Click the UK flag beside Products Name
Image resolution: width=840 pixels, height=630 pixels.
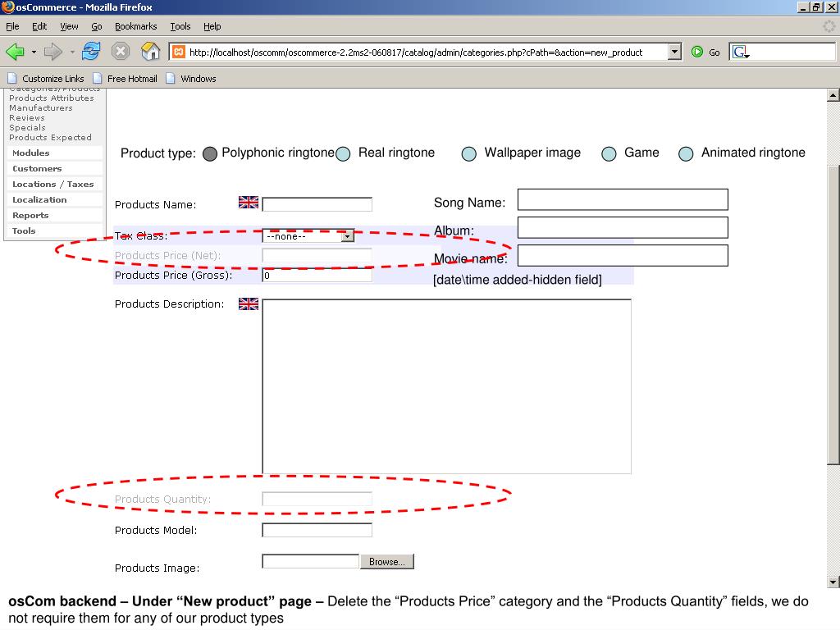pyautogui.click(x=249, y=202)
